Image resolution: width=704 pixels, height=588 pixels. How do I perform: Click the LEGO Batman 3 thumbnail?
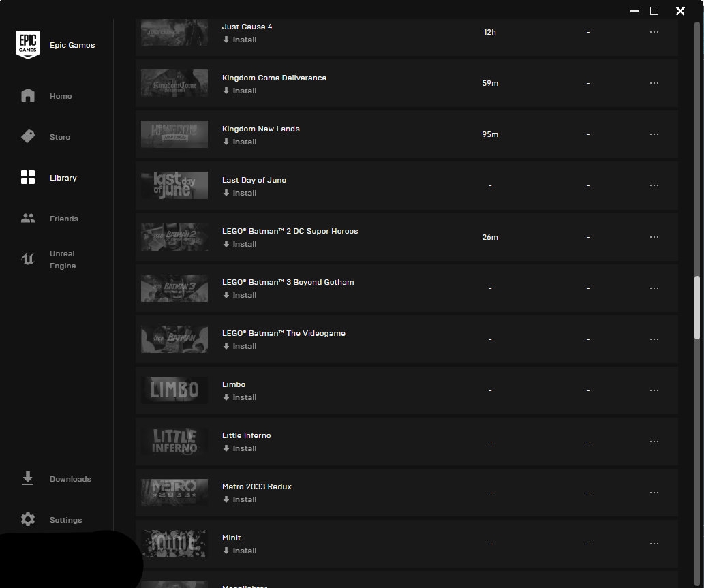174,288
